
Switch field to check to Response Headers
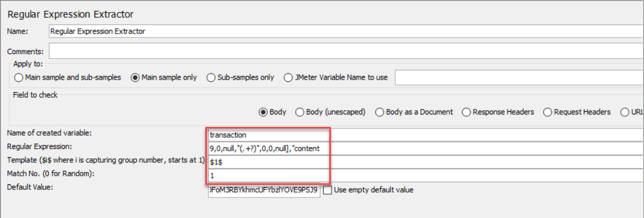(x=466, y=112)
